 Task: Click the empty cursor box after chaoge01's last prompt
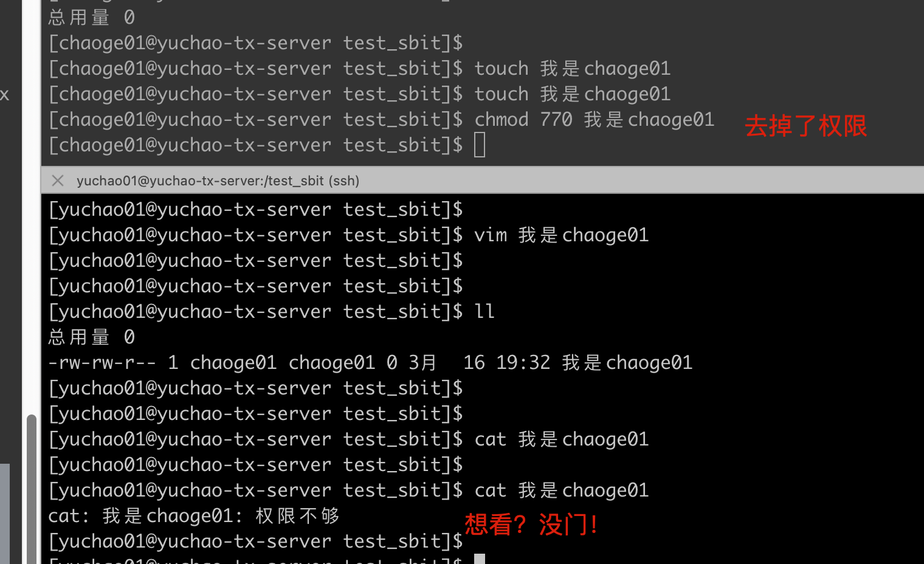[480, 144]
